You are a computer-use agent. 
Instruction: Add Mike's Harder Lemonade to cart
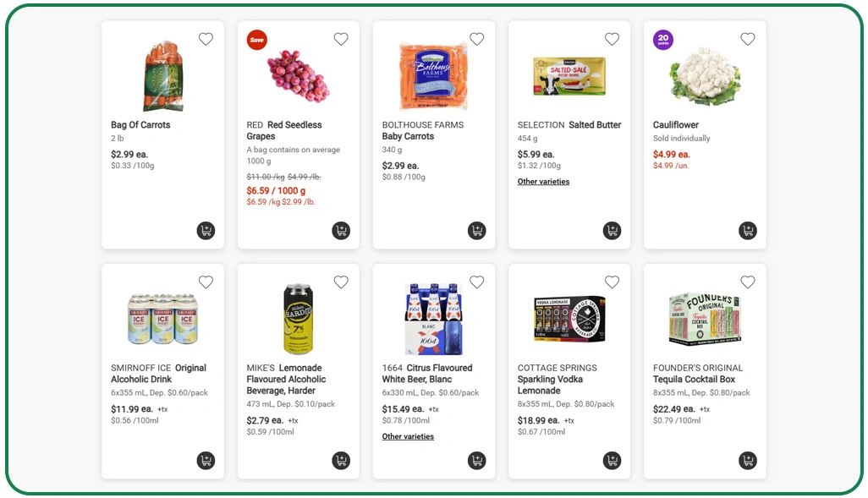(x=341, y=461)
